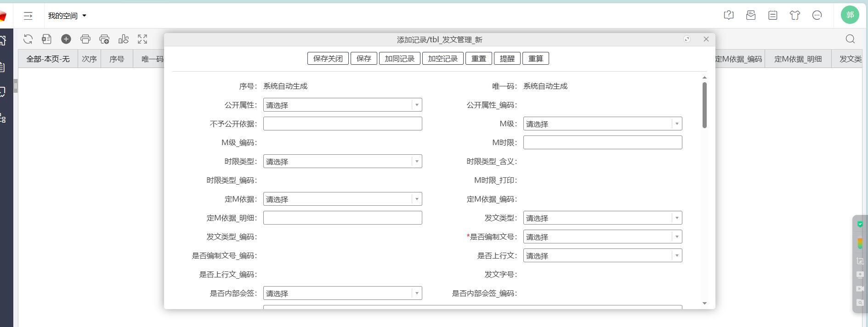Click the M时限 input field
Viewport: 868px width, 327px height.
pos(602,143)
